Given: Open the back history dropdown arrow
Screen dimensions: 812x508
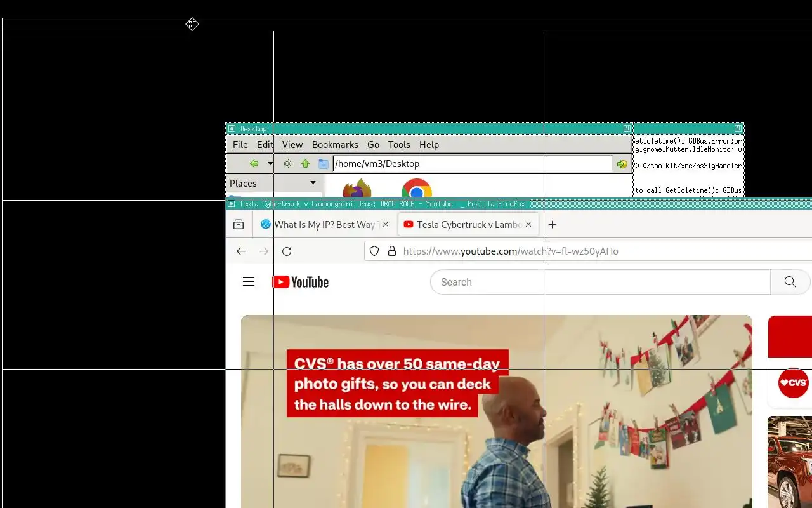Looking at the screenshot, I should coord(270,164).
